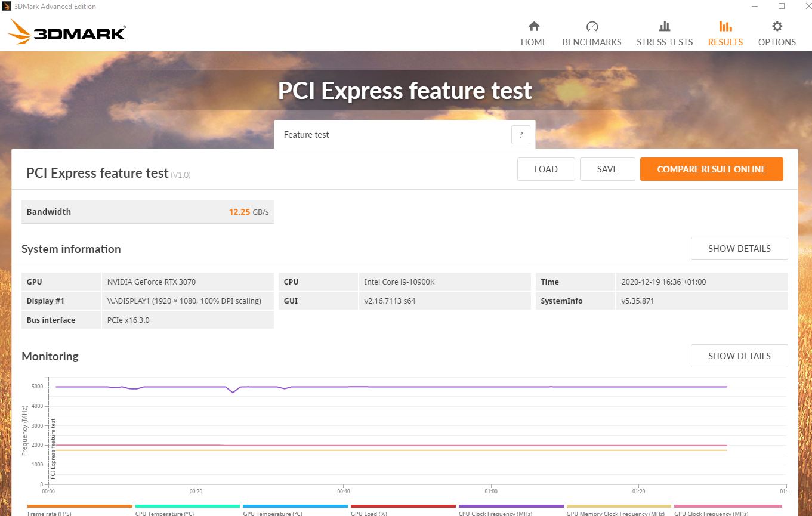Show details for Monitoring
812x516 pixels.
tap(739, 356)
